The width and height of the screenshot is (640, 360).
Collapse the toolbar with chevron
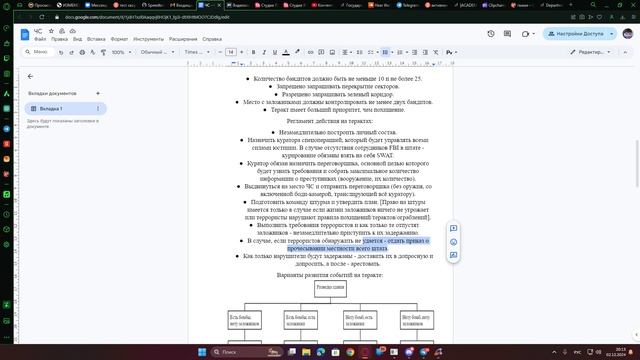[625, 52]
